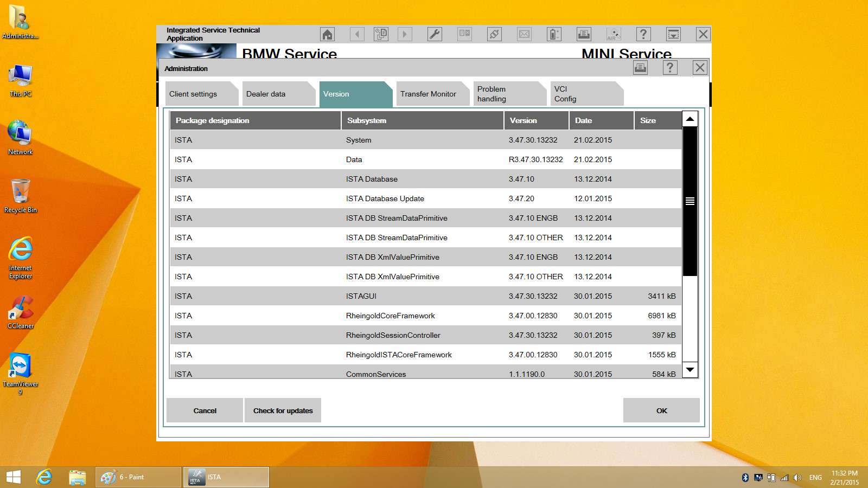
Task: Open the wrench administration icon
Action: 435,34
